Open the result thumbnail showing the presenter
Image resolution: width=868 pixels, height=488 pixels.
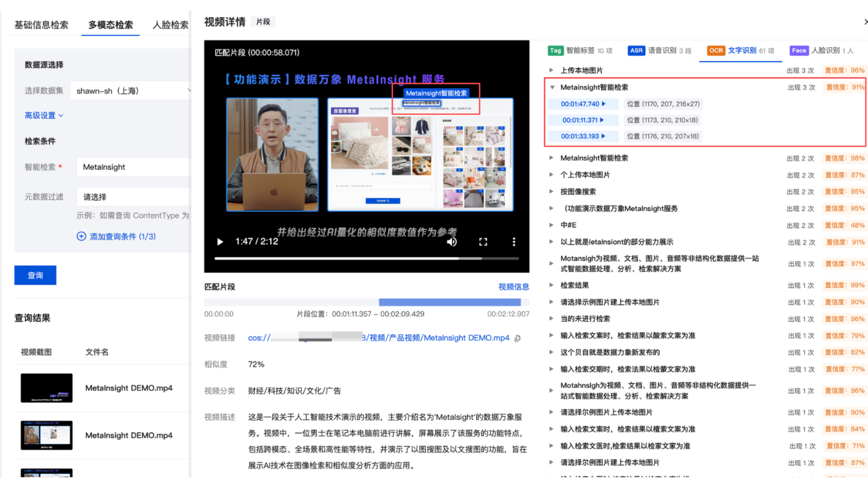47,435
